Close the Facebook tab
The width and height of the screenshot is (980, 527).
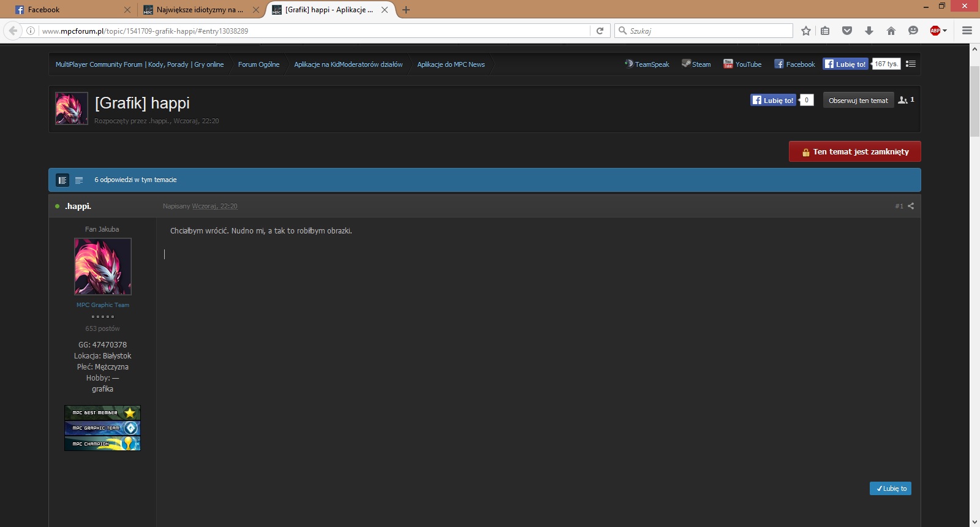127,10
